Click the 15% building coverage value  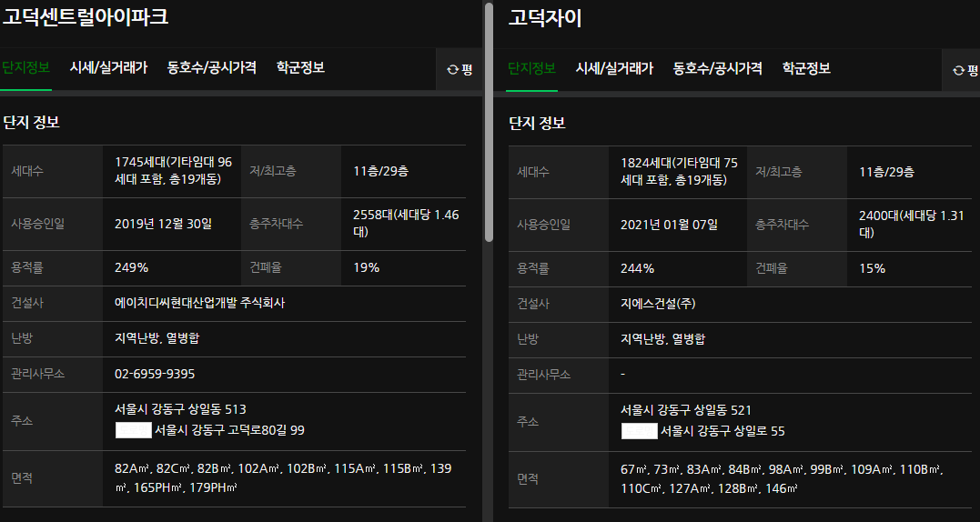point(872,268)
